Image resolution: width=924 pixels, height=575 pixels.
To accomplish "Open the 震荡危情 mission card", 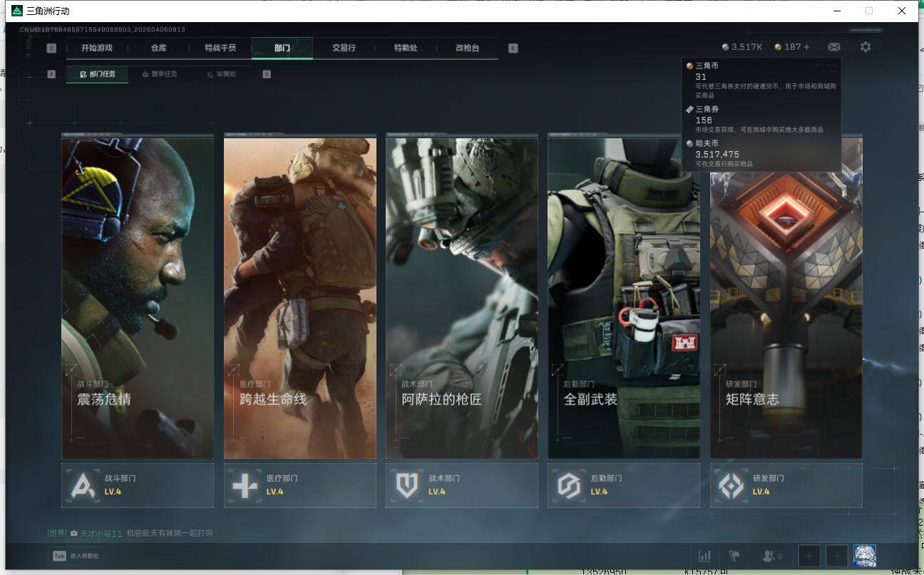I will pyautogui.click(x=138, y=298).
